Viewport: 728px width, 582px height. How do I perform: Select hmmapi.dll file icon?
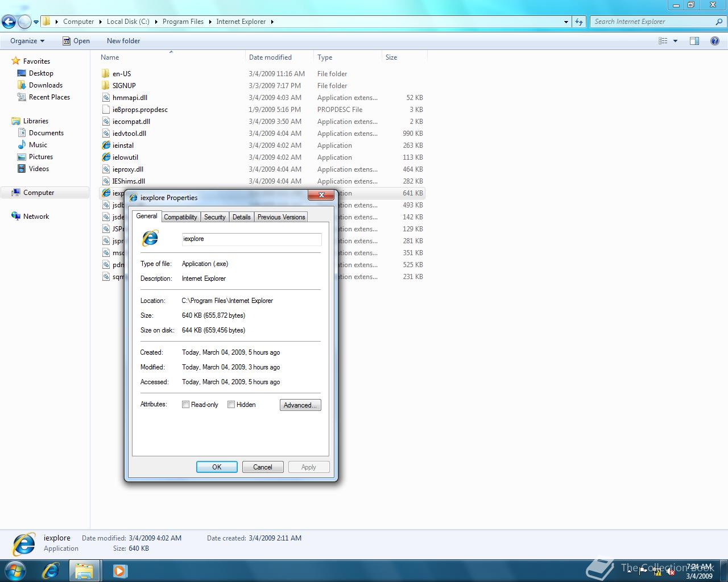pyautogui.click(x=106, y=98)
